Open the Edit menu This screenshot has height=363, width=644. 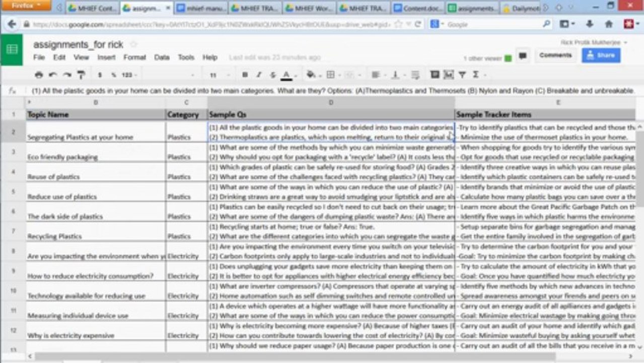pos(59,57)
